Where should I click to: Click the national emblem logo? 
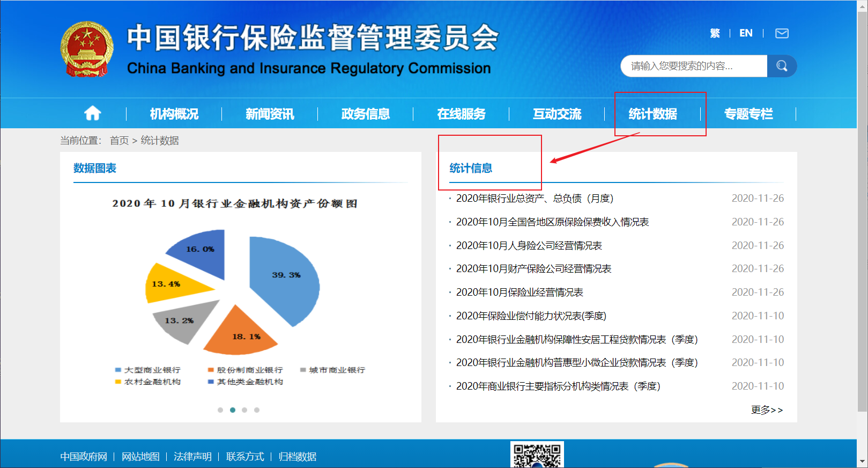(87, 49)
